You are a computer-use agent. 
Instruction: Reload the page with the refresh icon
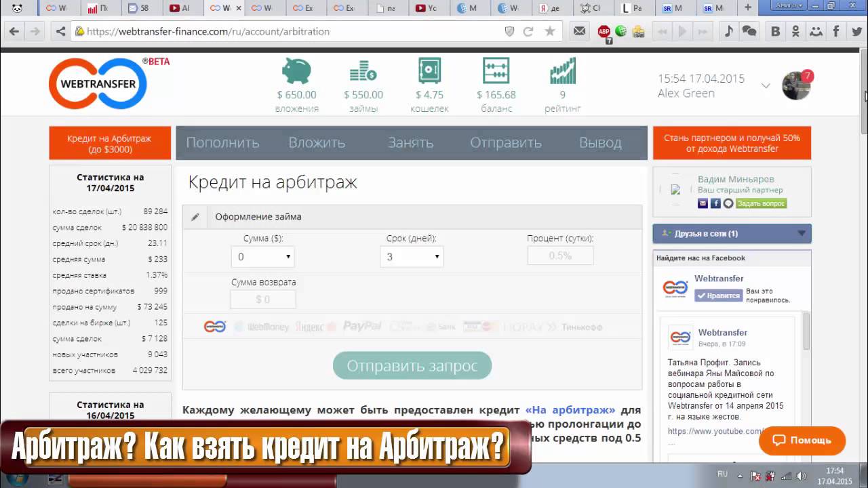(529, 31)
